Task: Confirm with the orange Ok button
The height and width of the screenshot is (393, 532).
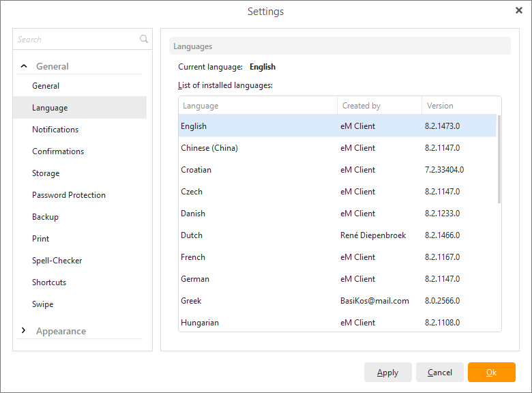Action: [491, 373]
